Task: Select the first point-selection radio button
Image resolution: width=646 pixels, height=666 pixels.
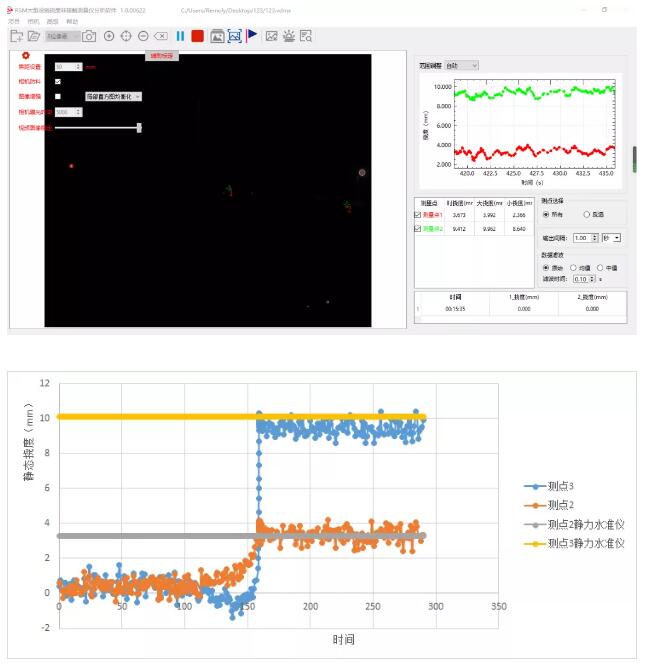Action: (546, 214)
